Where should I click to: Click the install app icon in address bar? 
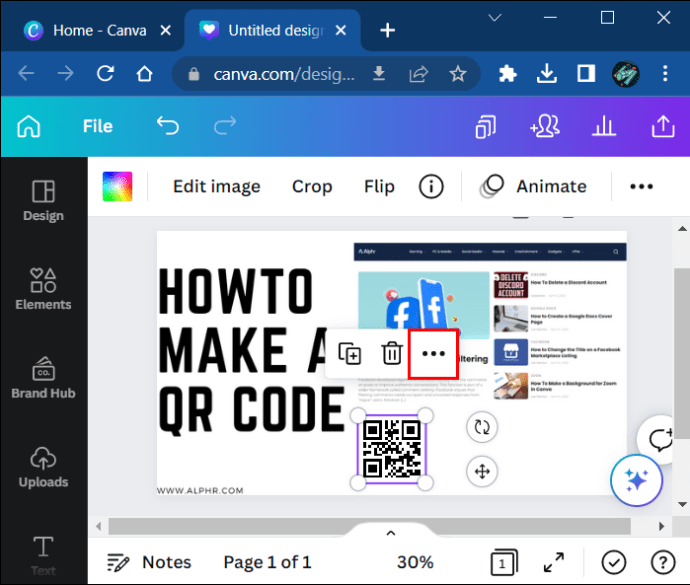(x=379, y=74)
